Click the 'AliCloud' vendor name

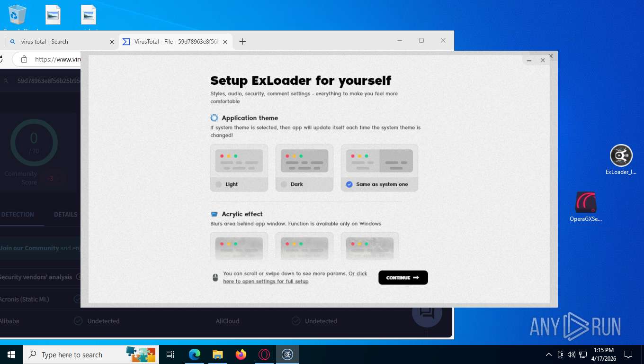pos(227,321)
